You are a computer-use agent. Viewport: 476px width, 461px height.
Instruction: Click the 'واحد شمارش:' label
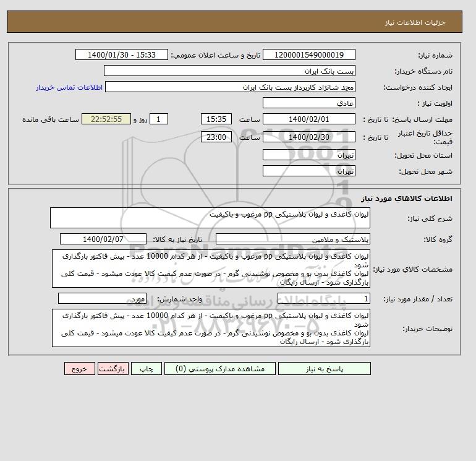click(x=179, y=299)
